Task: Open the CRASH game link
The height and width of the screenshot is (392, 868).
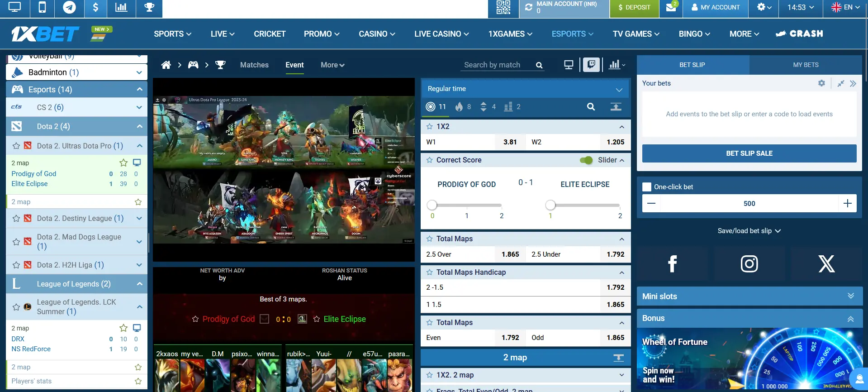Action: point(799,34)
